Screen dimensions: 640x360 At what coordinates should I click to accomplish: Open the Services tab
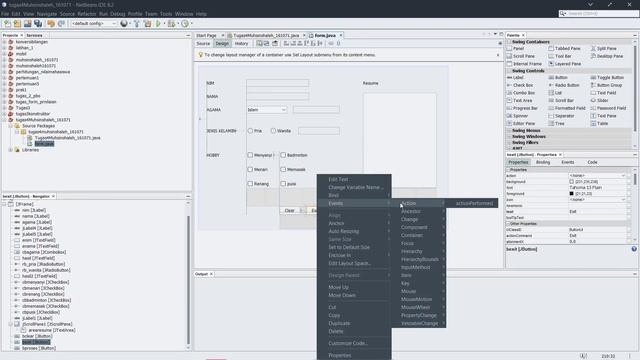(x=34, y=36)
